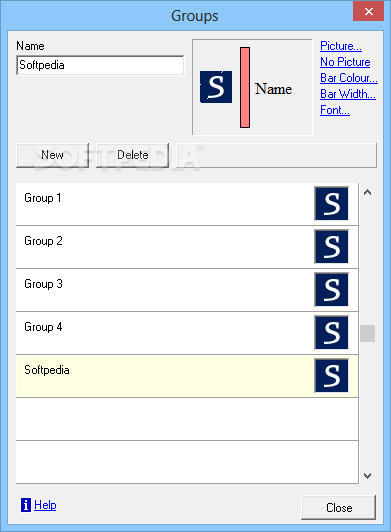The height and width of the screenshot is (532, 391).
Task: Click the S picture in the preview pane
Action: point(216,87)
